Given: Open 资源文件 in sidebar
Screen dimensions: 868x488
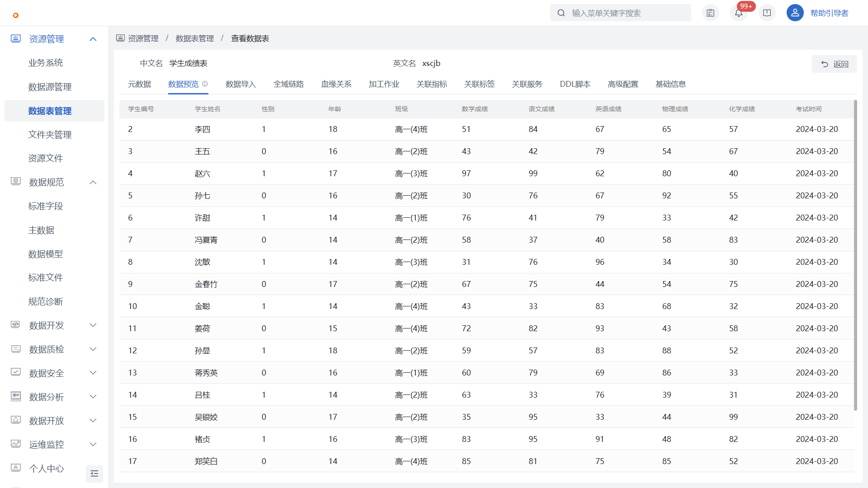Looking at the screenshot, I should (x=46, y=158).
